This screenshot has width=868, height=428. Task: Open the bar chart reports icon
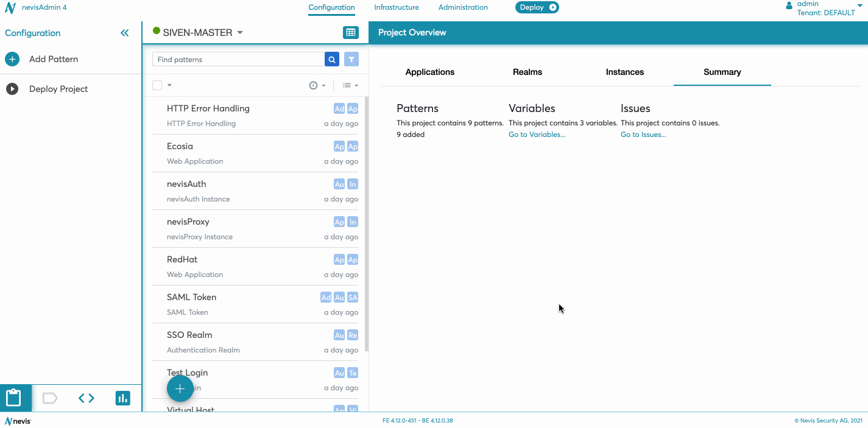(123, 398)
